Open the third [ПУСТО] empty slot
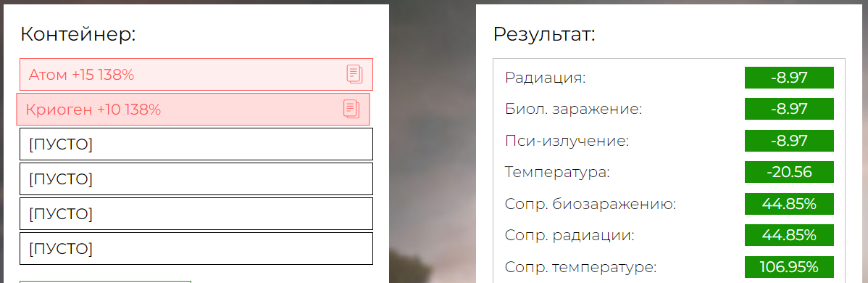868x283 pixels. [x=196, y=213]
